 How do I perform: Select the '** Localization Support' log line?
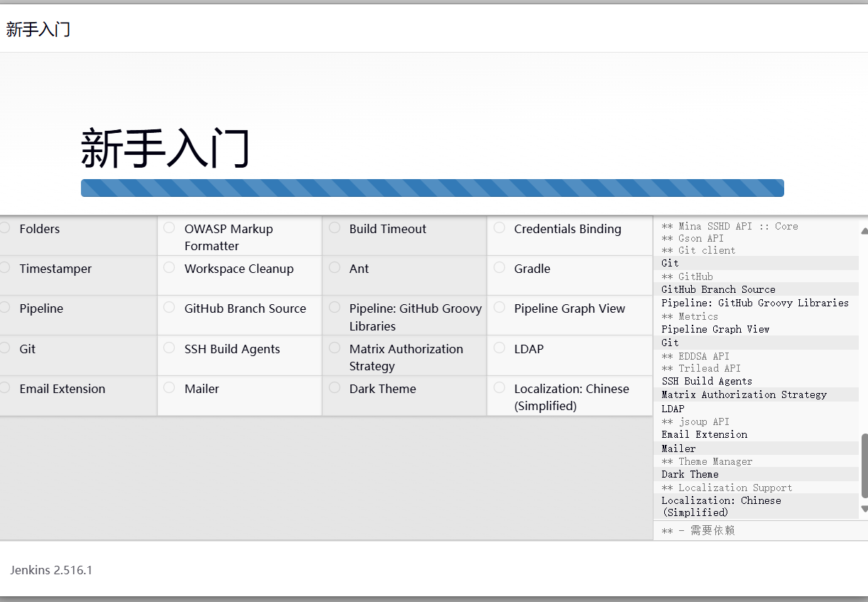pyautogui.click(x=727, y=488)
